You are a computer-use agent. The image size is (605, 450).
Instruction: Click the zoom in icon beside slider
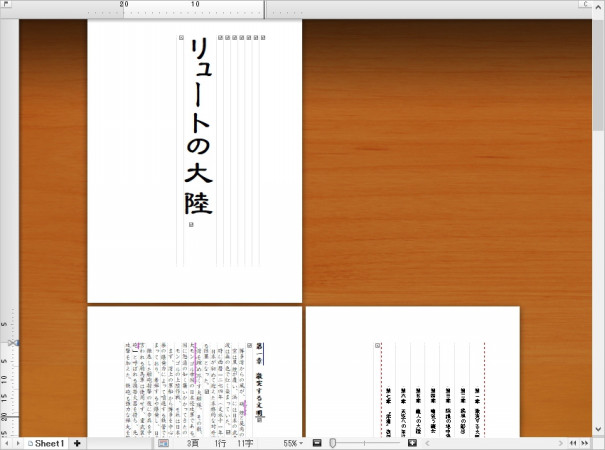(412, 443)
